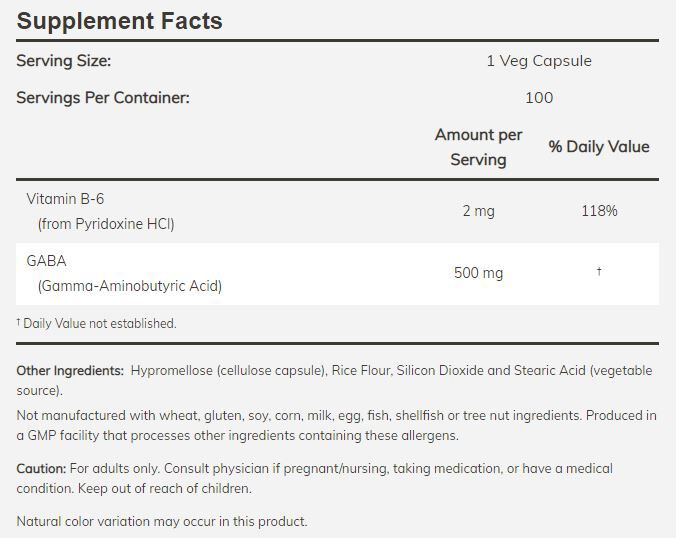Click the Daily Value not established footnote

click(x=97, y=324)
